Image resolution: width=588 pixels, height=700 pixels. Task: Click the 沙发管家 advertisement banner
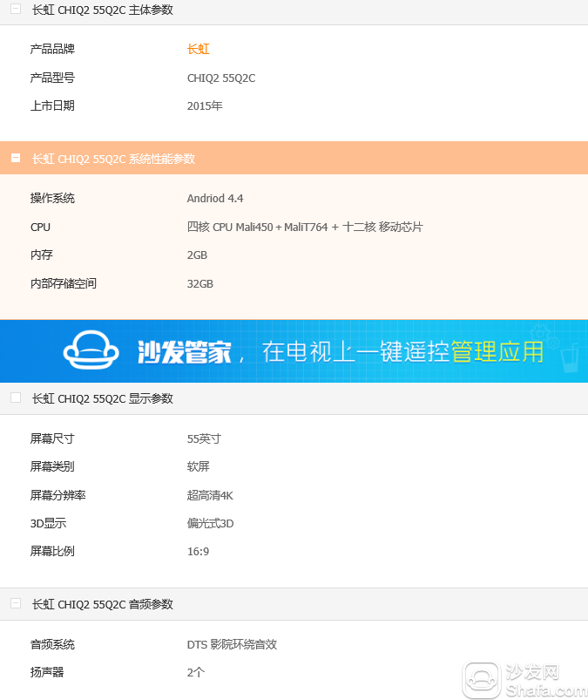click(294, 351)
